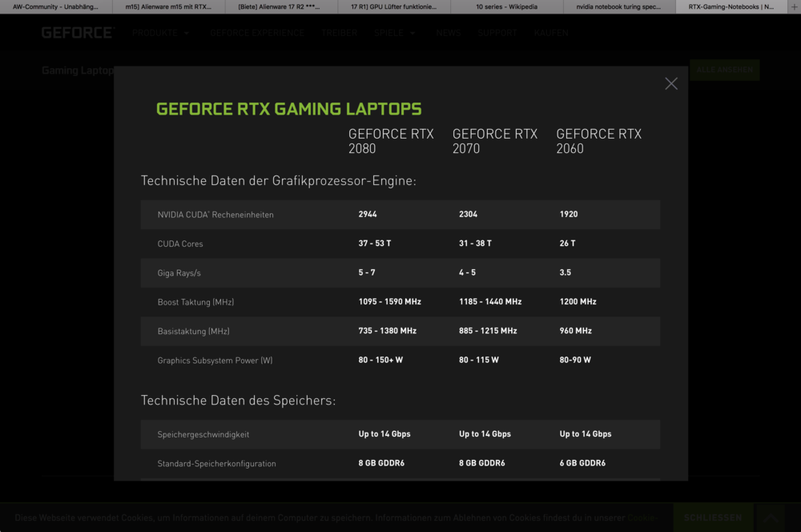Click the GeForce logo in the header
801x532 pixels.
pos(78,33)
